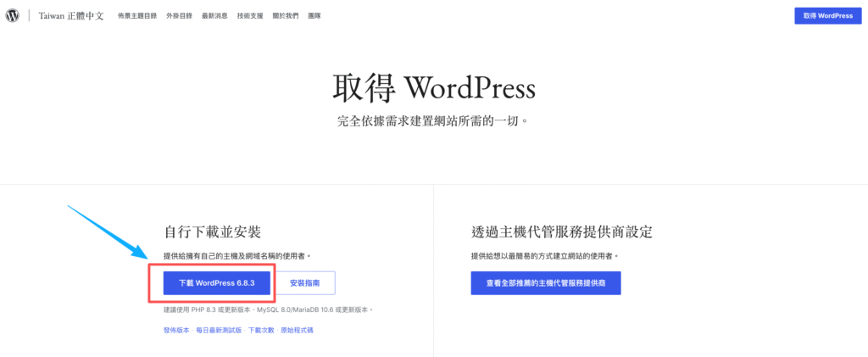Image resolution: width=868 pixels, height=357 pixels.
Task: Open the 團隊 menu item
Action: (x=314, y=15)
